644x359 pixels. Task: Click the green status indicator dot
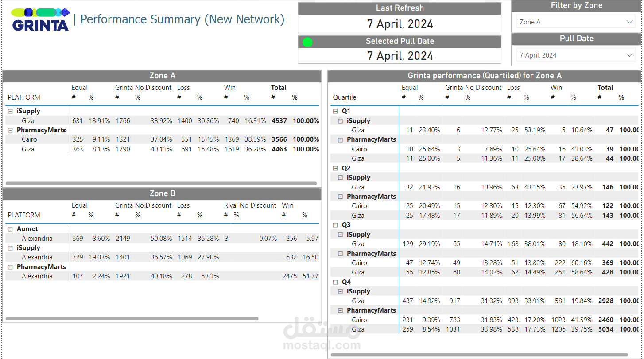point(307,42)
